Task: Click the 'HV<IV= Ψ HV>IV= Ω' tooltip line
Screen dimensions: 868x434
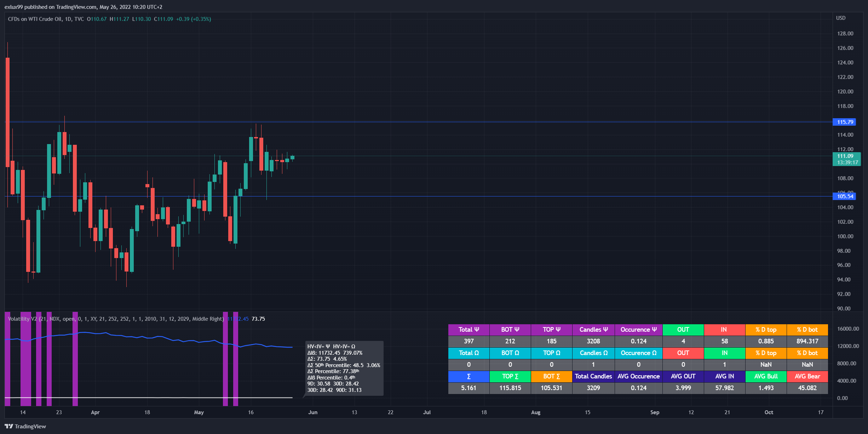Action: pos(331,347)
